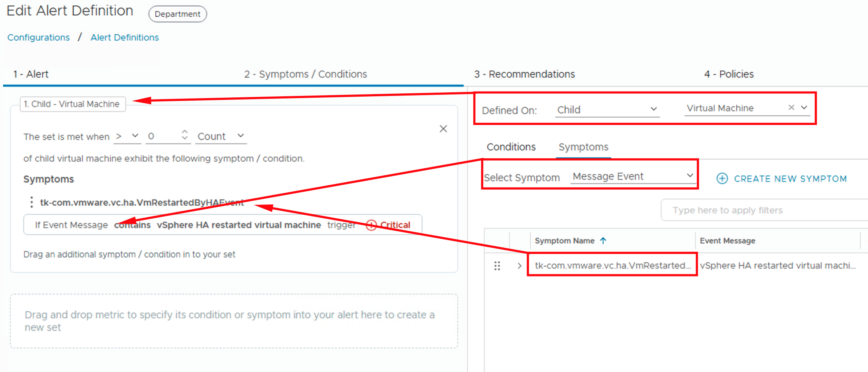Clear the Virtual Machine selection with X
868x372 pixels.
pos(791,108)
